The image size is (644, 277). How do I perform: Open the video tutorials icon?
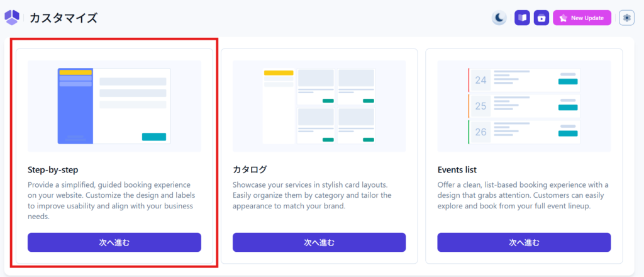click(x=541, y=18)
